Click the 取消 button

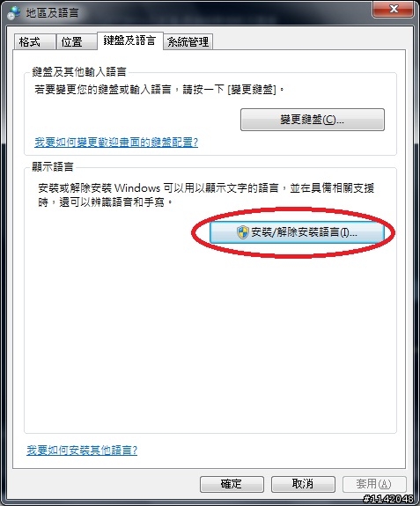(303, 484)
